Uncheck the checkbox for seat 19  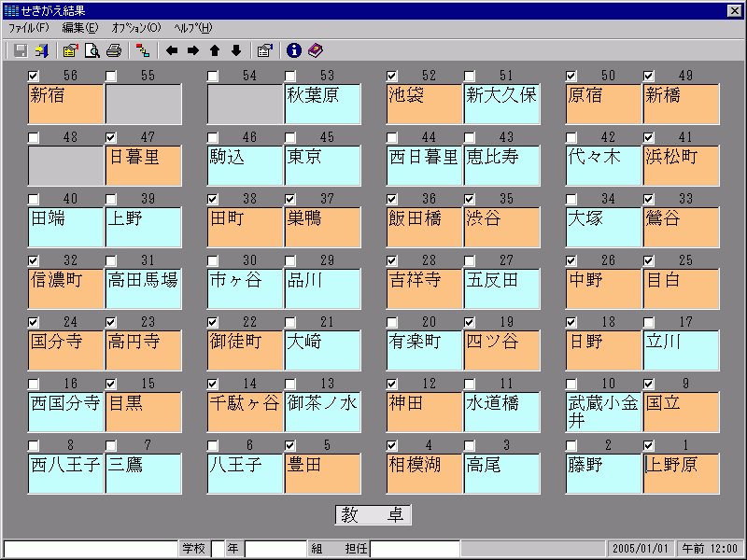pos(470,322)
